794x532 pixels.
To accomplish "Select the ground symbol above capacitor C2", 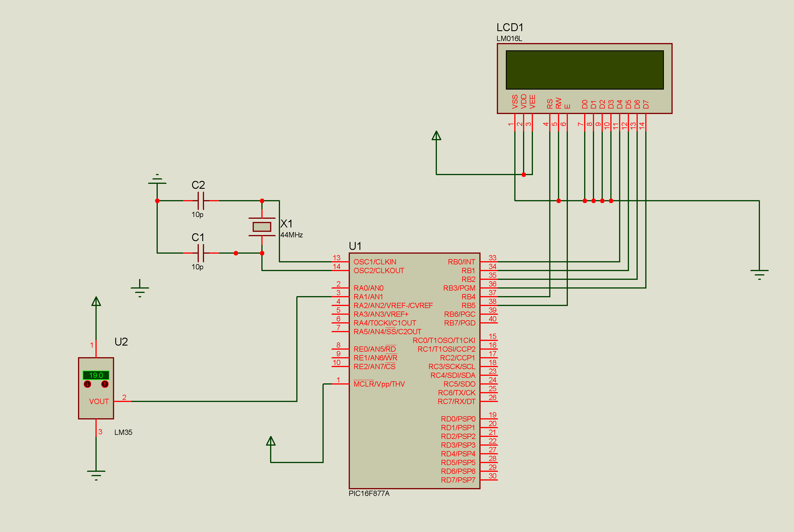I will tap(157, 179).
